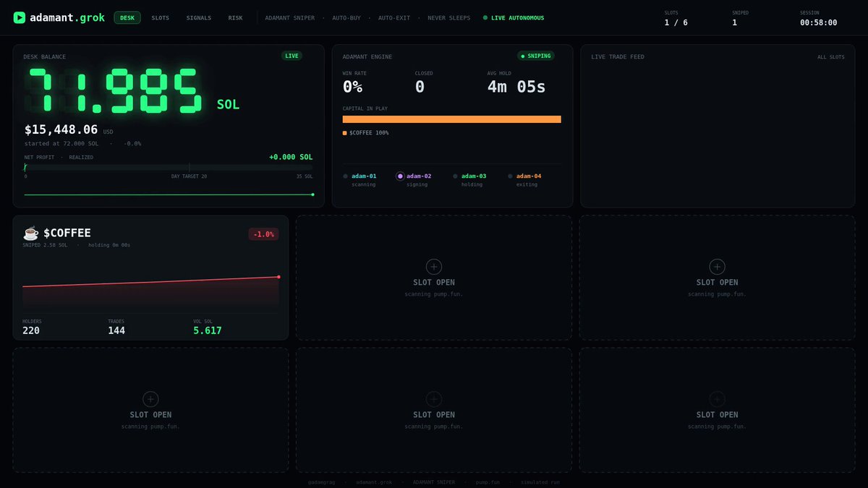Click the AUTO-EXIT label in header

point(394,17)
